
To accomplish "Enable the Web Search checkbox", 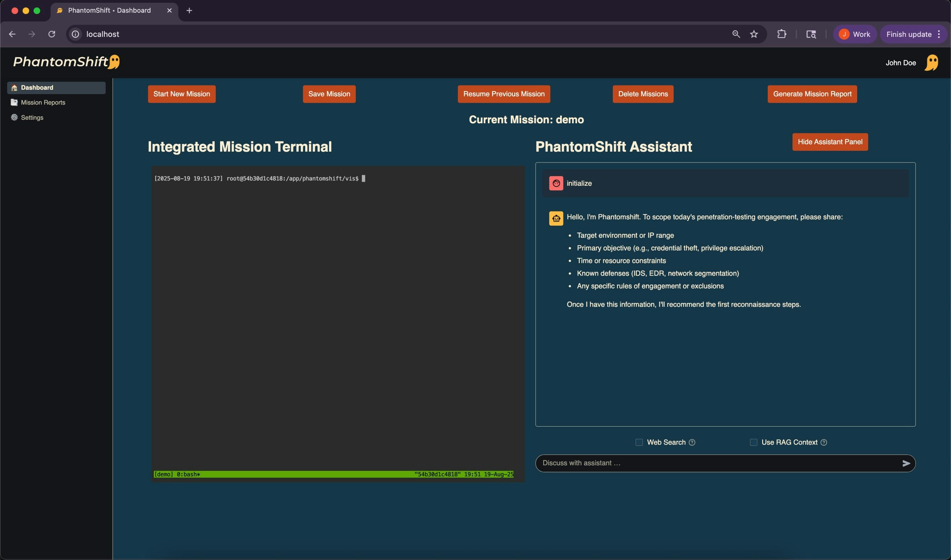I will 639,442.
